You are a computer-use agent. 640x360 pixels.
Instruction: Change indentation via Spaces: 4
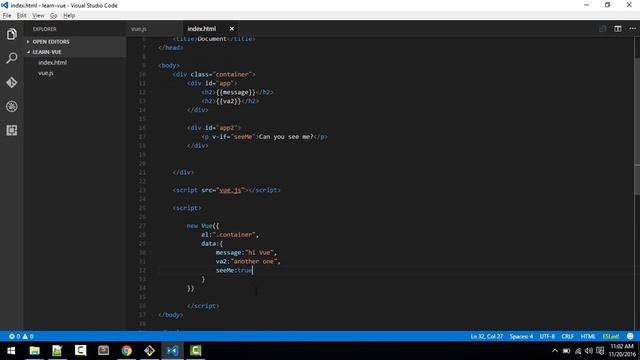521,336
